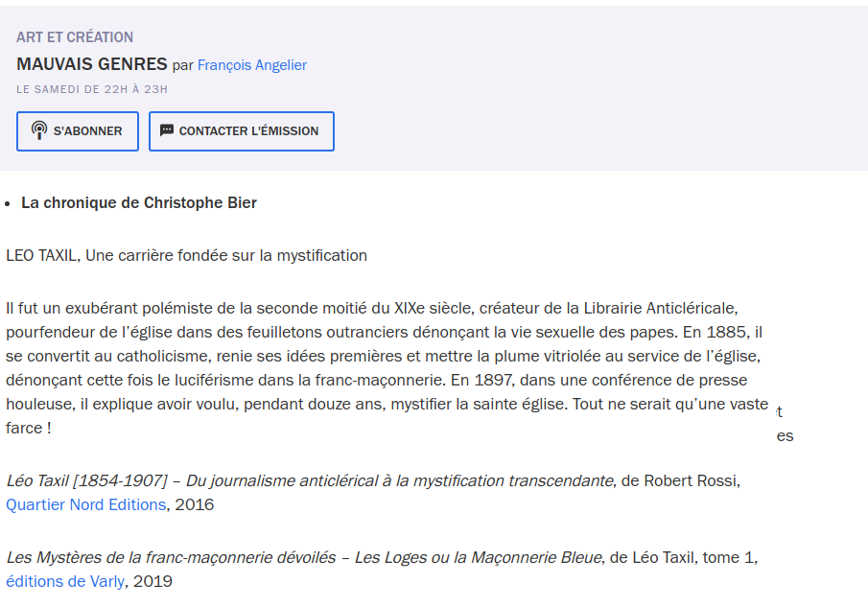Screen dimensions: 868x607
Task: Click the italic Les Mystères de la franc-maçonnerie title
Action: click(x=304, y=558)
